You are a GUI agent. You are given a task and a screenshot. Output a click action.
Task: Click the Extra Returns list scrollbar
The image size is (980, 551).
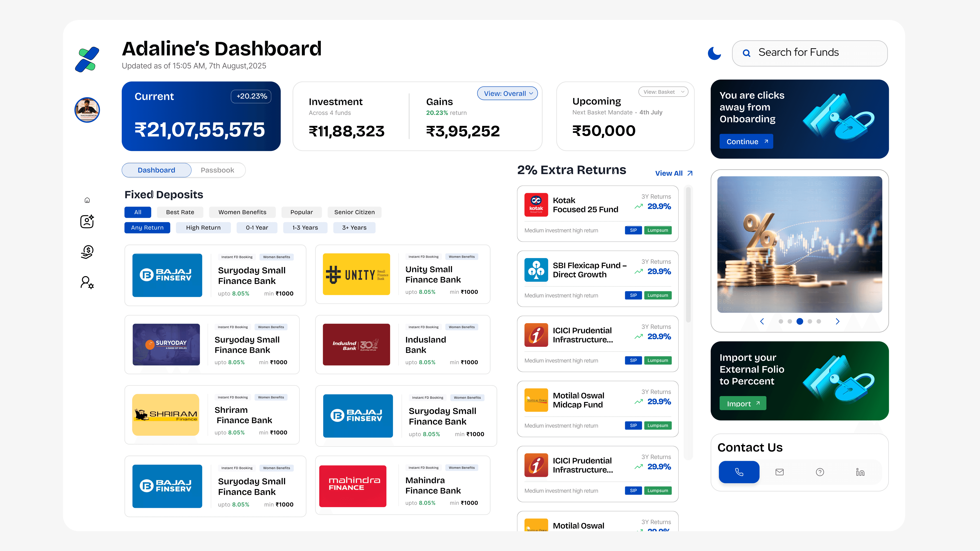pyautogui.click(x=688, y=255)
